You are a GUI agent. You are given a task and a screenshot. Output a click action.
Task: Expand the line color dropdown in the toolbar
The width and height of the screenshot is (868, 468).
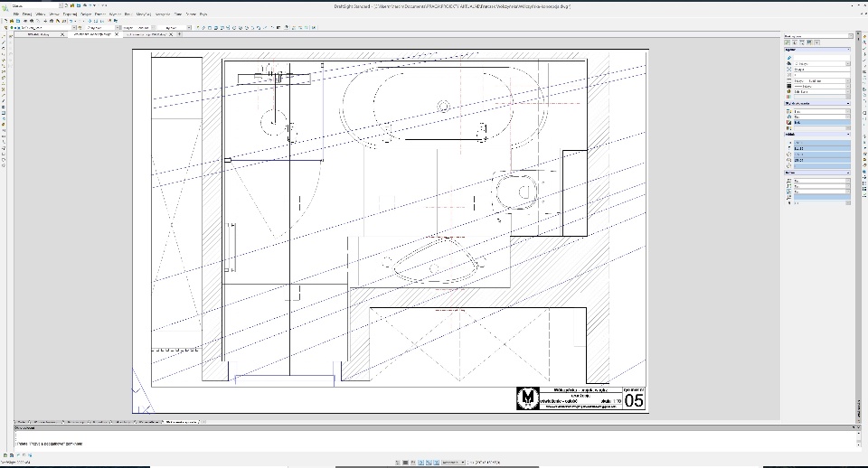pos(118,28)
